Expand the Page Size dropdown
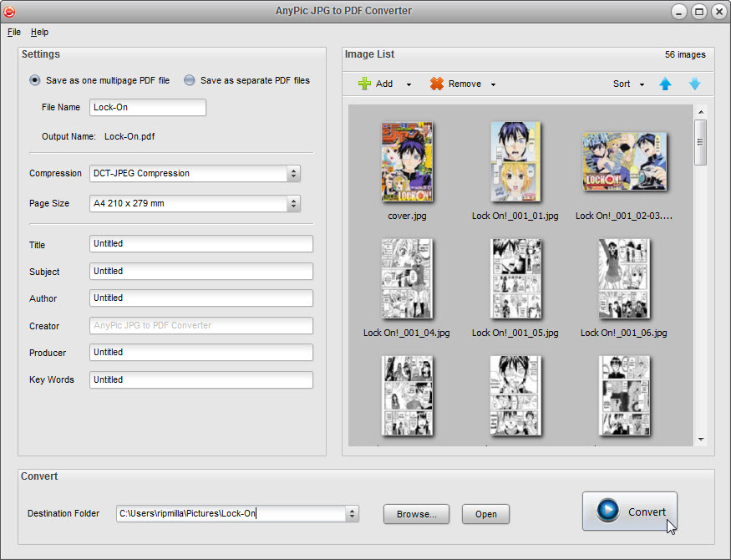The width and height of the screenshot is (731, 560). click(x=293, y=203)
